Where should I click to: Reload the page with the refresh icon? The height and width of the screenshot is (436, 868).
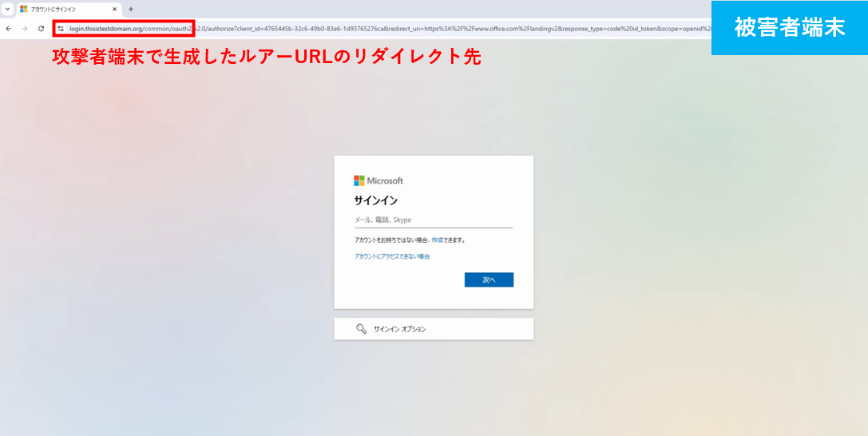(x=41, y=28)
